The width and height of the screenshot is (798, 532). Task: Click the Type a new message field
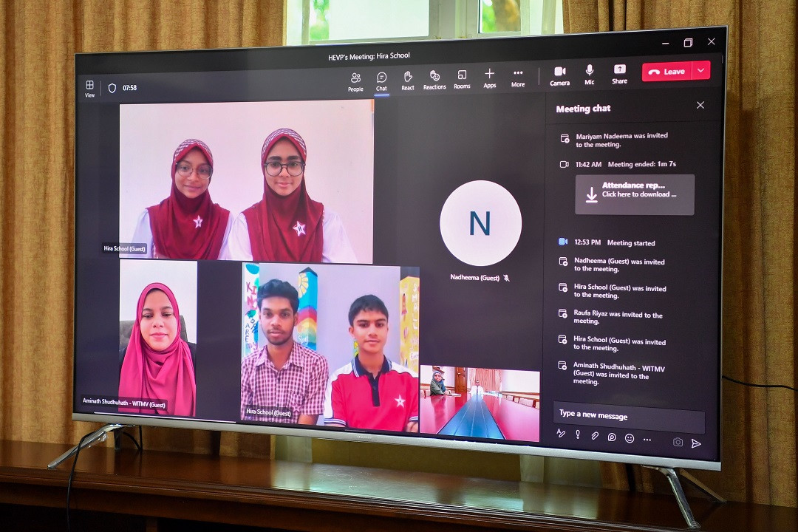[x=628, y=416]
